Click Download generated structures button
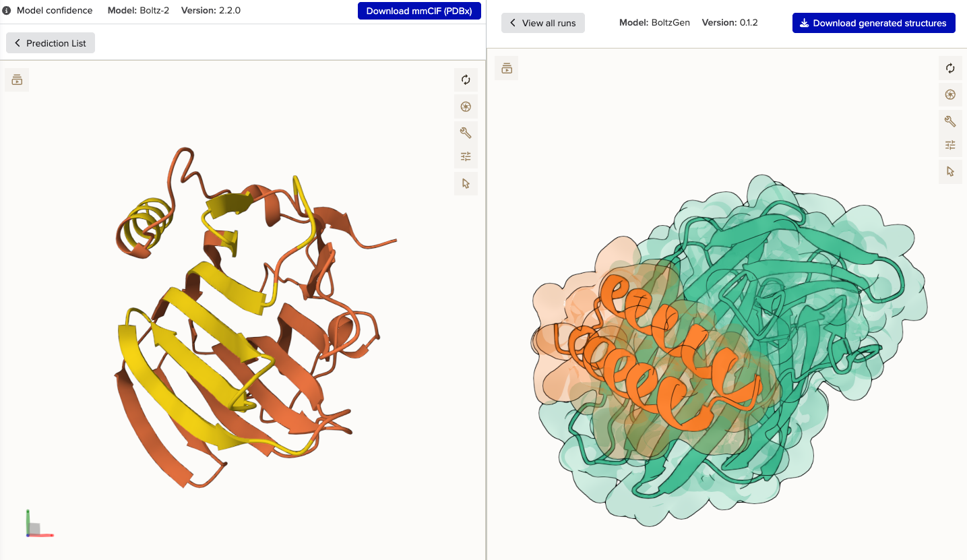Image resolution: width=967 pixels, height=560 pixels. pyautogui.click(x=873, y=23)
